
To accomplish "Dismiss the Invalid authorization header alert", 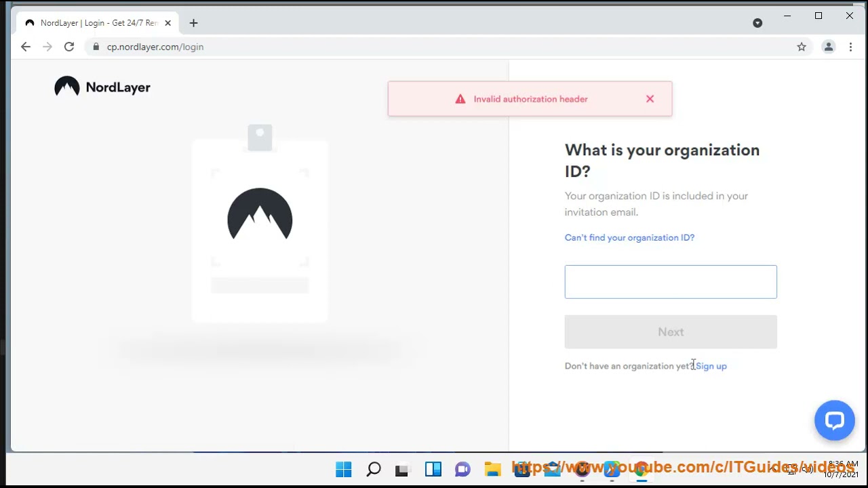I will coord(650,99).
